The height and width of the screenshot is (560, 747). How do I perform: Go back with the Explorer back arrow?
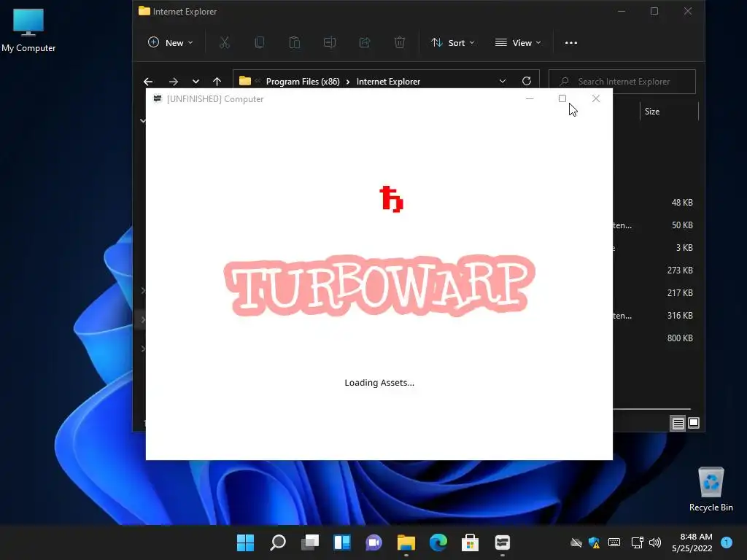(148, 82)
